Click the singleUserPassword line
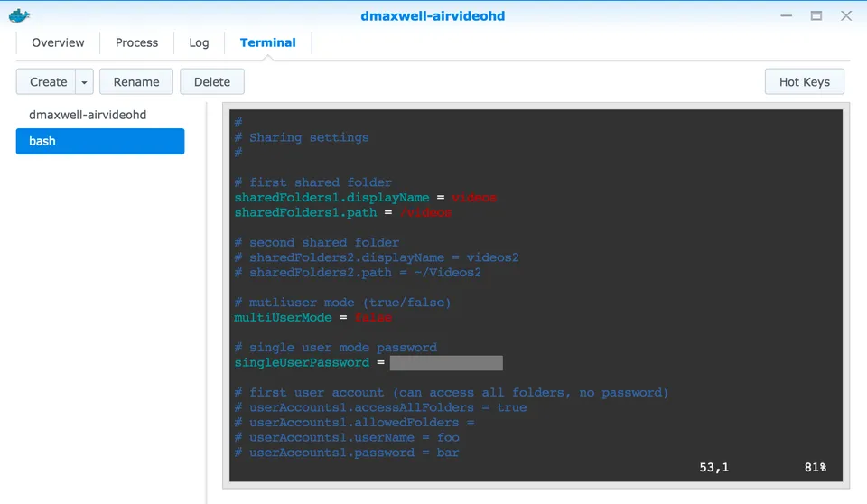 pos(368,363)
